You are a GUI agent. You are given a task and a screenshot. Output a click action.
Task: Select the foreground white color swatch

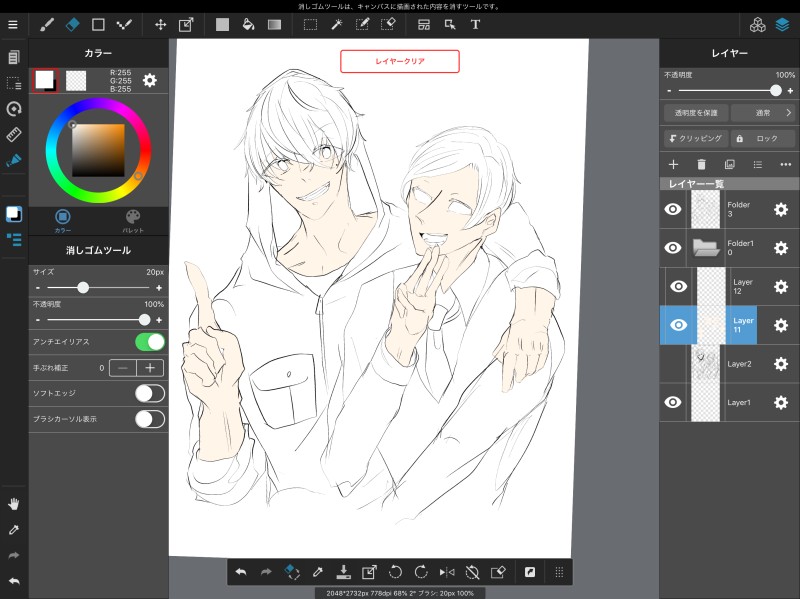coord(45,80)
